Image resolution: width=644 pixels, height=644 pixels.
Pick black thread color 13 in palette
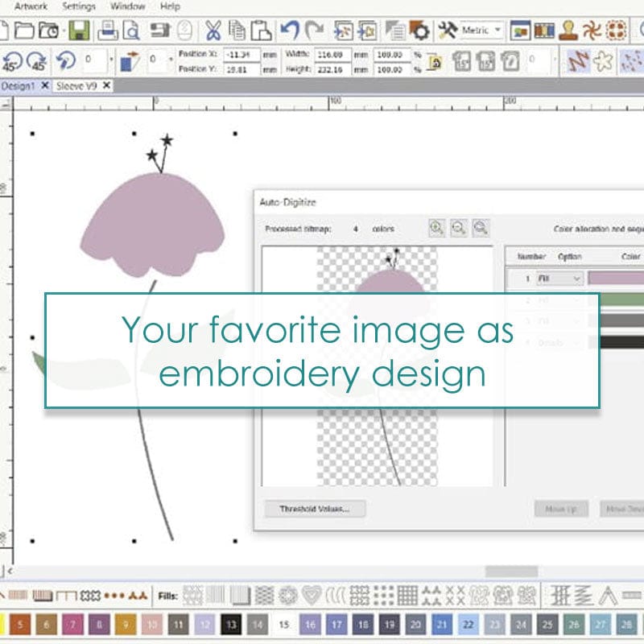coord(232,624)
